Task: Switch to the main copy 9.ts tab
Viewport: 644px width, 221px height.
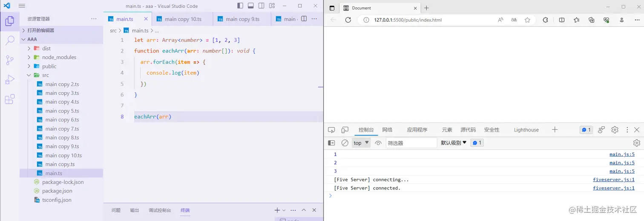Action: (x=242, y=19)
